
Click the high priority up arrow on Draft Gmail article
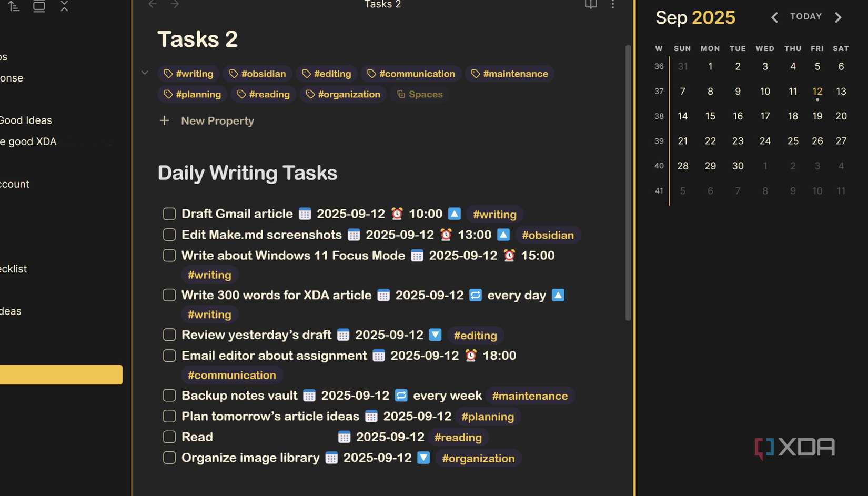[455, 214]
